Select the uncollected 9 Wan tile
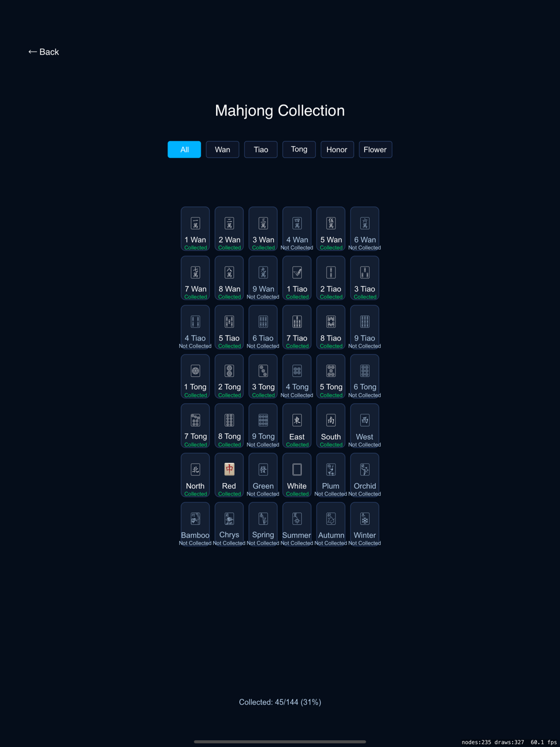560x747 pixels. [263, 278]
